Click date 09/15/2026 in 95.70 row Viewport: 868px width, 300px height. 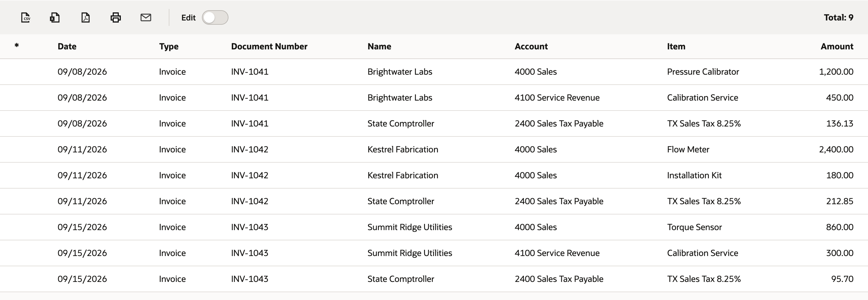pos(82,279)
